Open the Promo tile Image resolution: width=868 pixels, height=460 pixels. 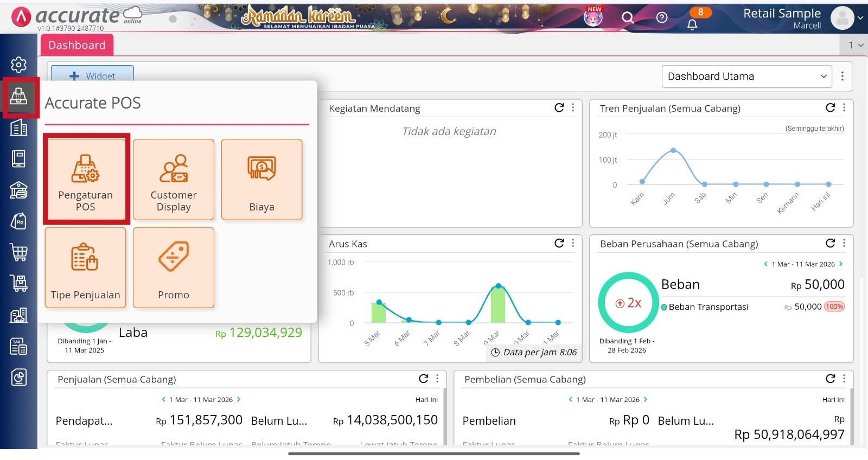tap(174, 267)
